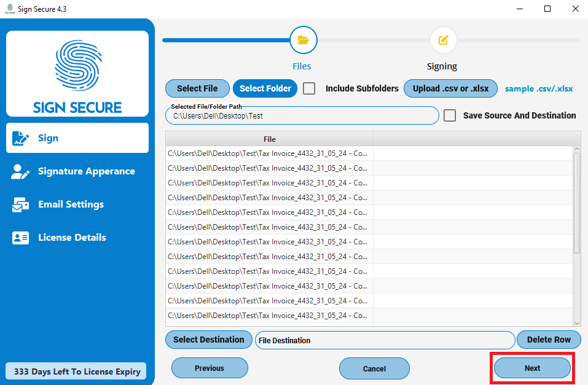Click the Cancel button

pyautogui.click(x=374, y=368)
